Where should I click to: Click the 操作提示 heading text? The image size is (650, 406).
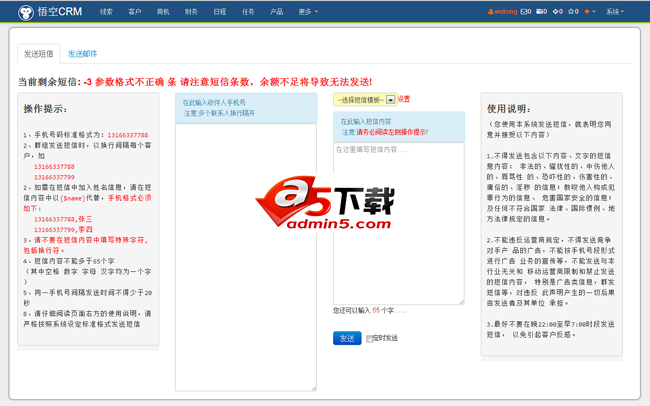coord(46,109)
